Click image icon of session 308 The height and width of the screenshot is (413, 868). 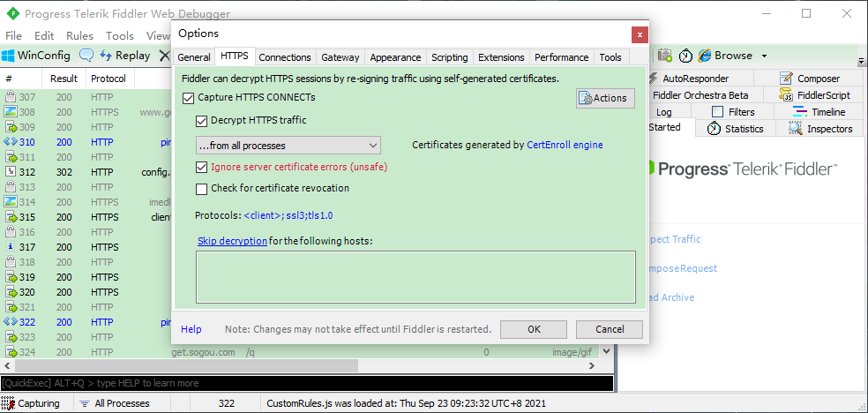[x=10, y=112]
